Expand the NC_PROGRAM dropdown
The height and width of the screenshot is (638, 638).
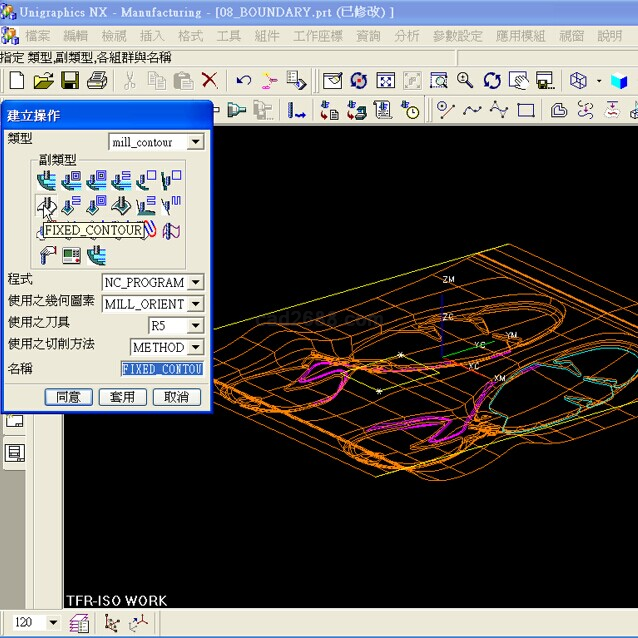pyautogui.click(x=195, y=283)
